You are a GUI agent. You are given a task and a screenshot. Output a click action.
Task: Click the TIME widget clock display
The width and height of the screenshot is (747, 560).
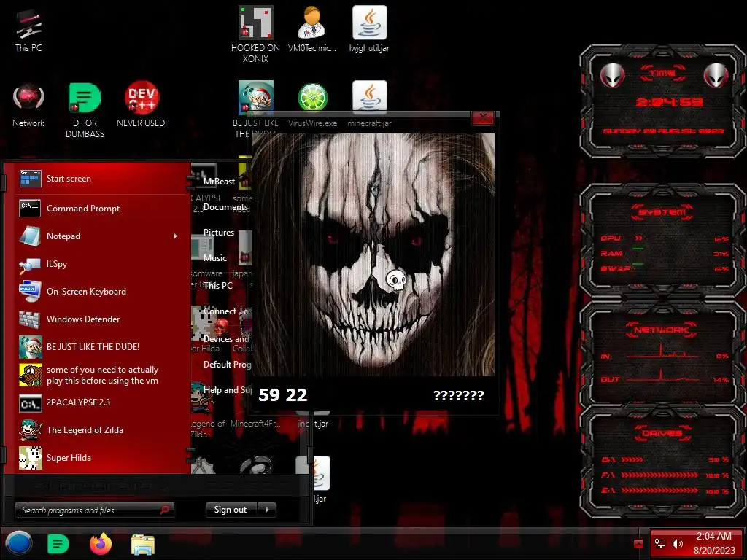[x=670, y=102]
